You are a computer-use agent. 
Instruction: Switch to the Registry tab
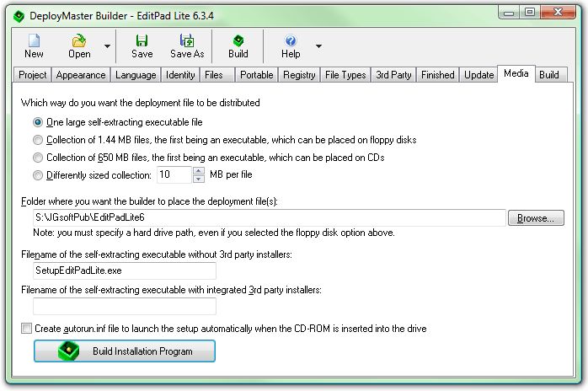[299, 75]
